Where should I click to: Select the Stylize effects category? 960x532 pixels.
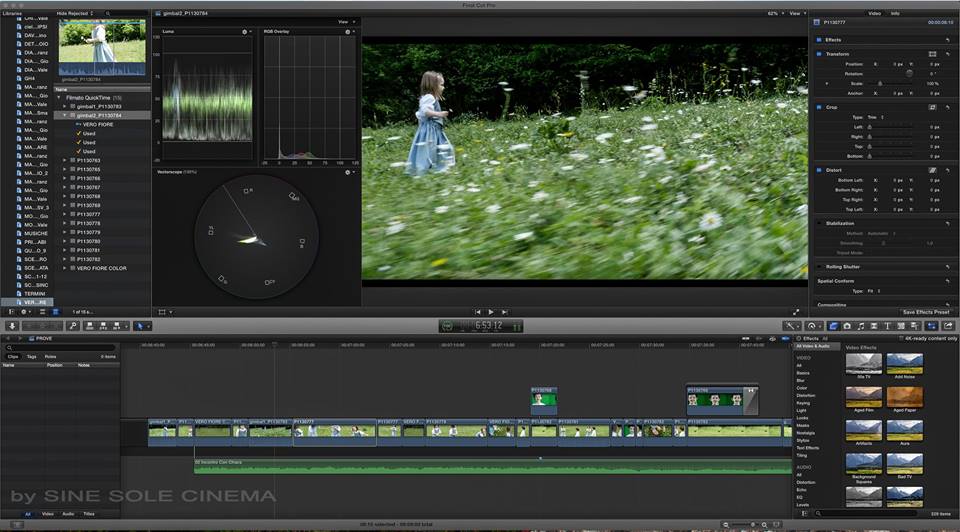tap(803, 440)
